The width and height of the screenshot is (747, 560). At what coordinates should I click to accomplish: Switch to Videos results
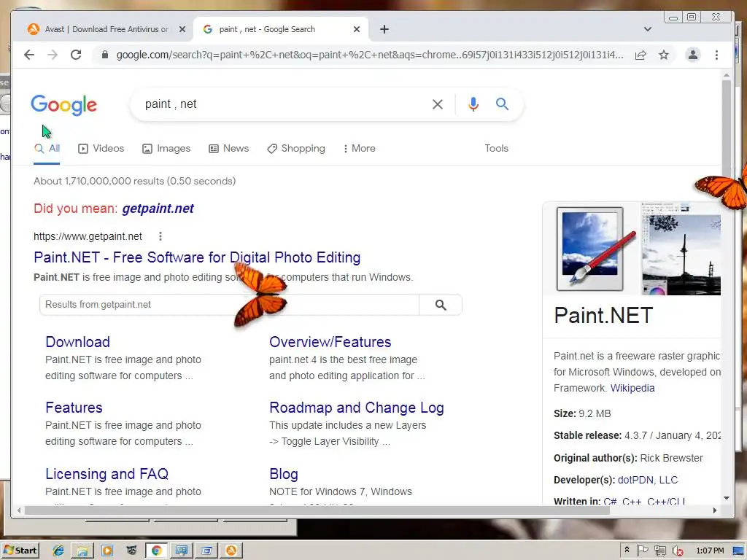click(x=101, y=149)
